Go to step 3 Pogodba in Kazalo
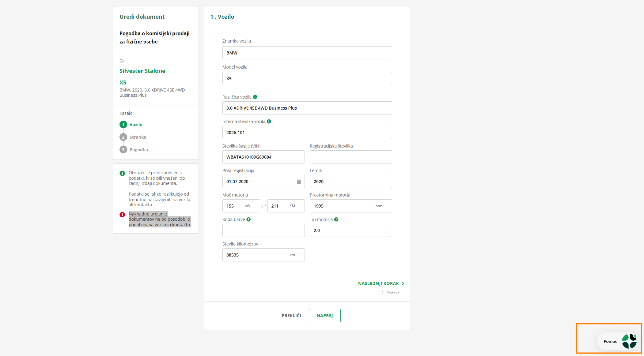 point(138,150)
